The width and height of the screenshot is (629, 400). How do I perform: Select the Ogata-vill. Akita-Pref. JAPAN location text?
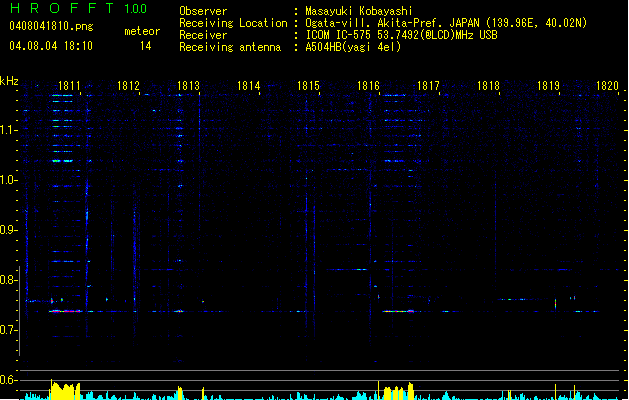point(446,23)
